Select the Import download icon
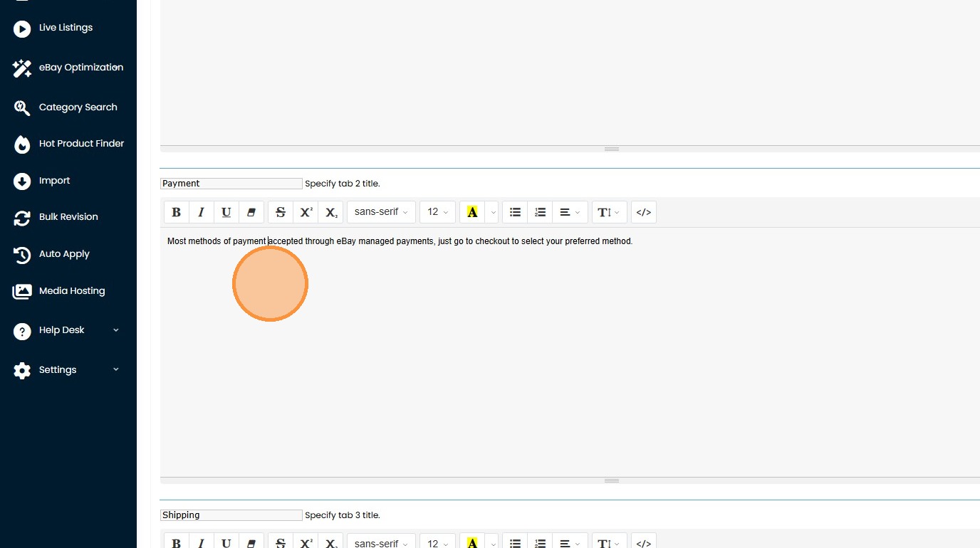Screen dimensions: 980x548 (22, 181)
